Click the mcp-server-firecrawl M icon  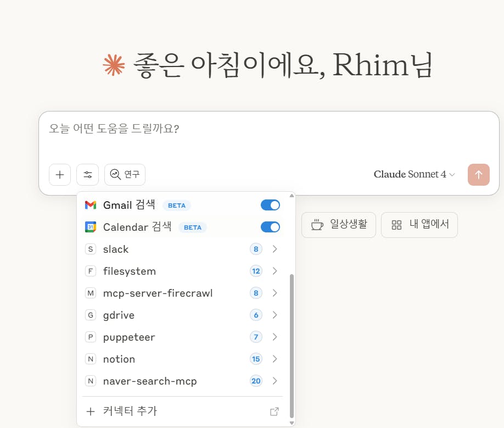point(91,293)
